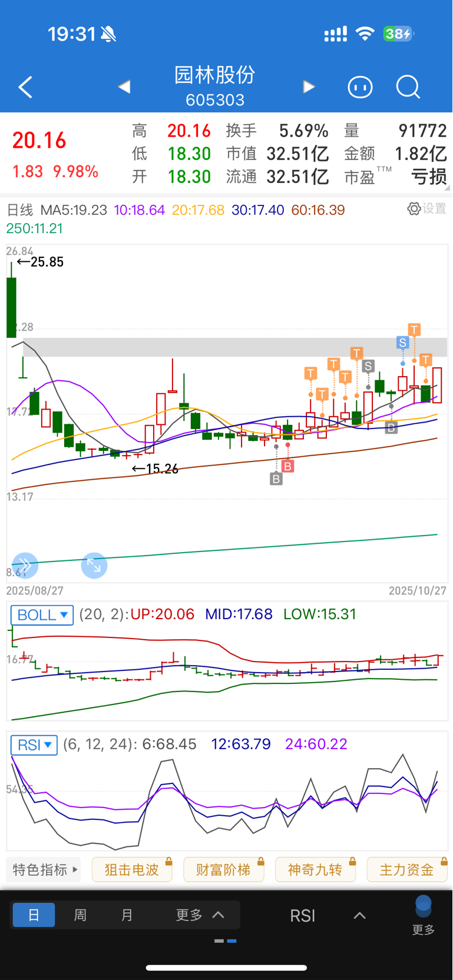Tap MA5:19.23 label
453x980 pixels.
[74, 210]
